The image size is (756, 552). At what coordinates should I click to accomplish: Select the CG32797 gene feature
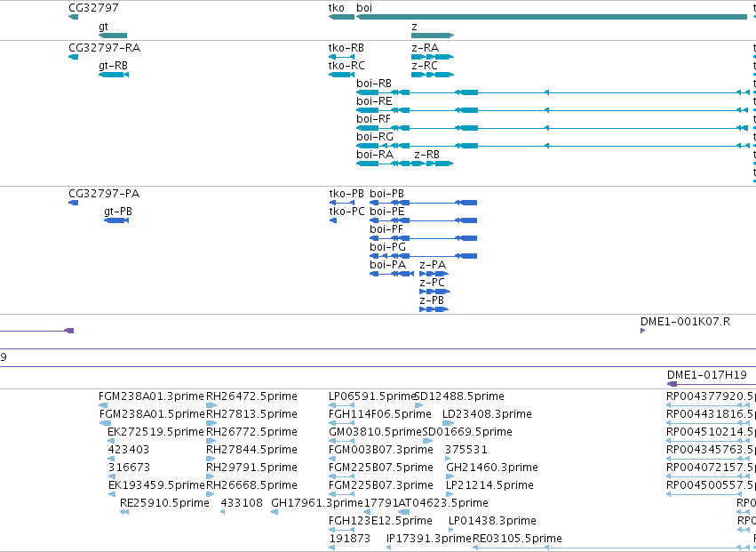73,17
